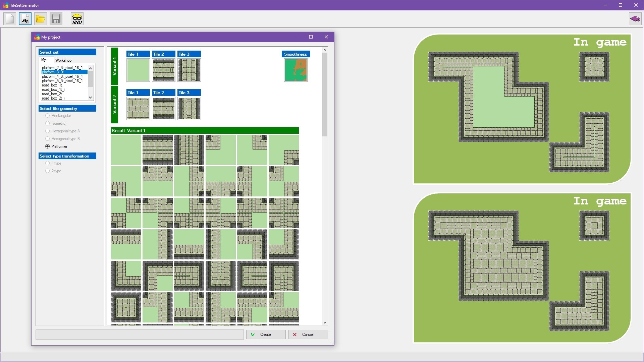Select platform_4_3t_pixel_16_1 from the set list
The width and height of the screenshot is (644, 362).
(x=61, y=76)
